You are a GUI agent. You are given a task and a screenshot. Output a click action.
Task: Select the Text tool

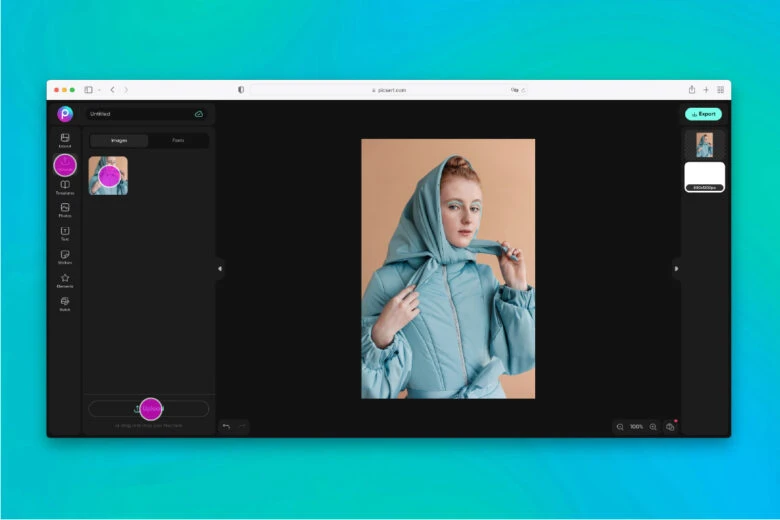pos(65,233)
